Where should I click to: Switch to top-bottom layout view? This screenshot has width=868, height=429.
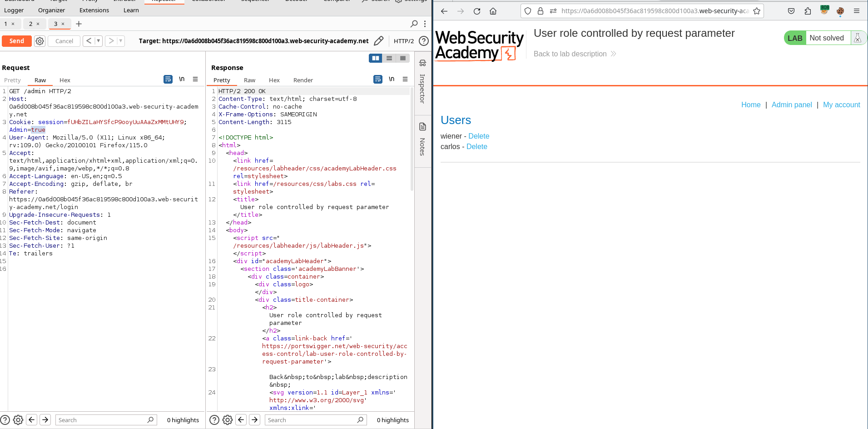pyautogui.click(x=389, y=58)
